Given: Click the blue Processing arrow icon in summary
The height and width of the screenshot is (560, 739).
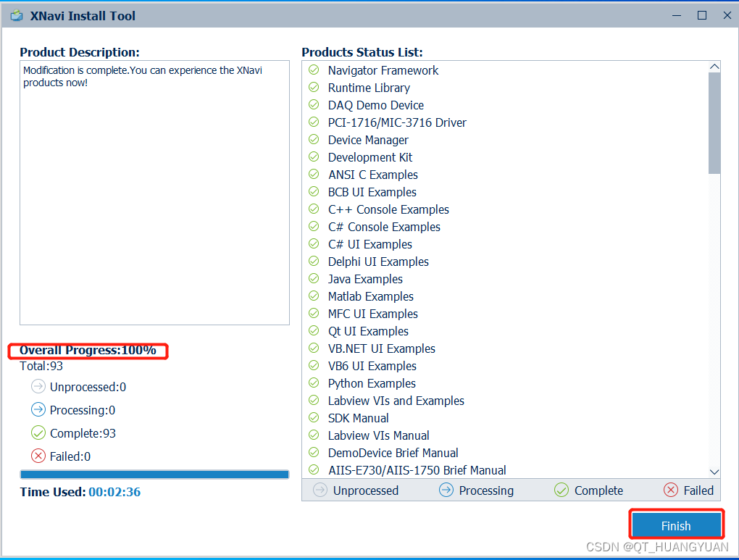Looking at the screenshot, I should click(38, 409).
